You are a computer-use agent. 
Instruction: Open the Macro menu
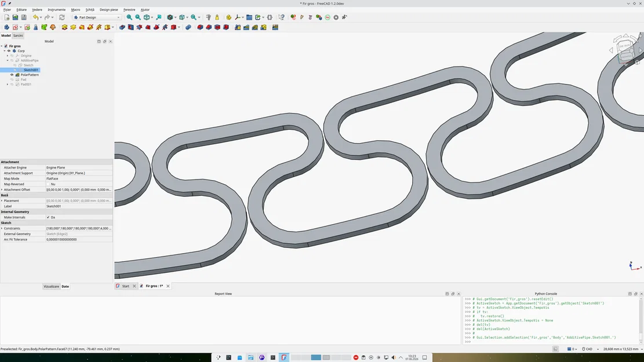coord(75,9)
